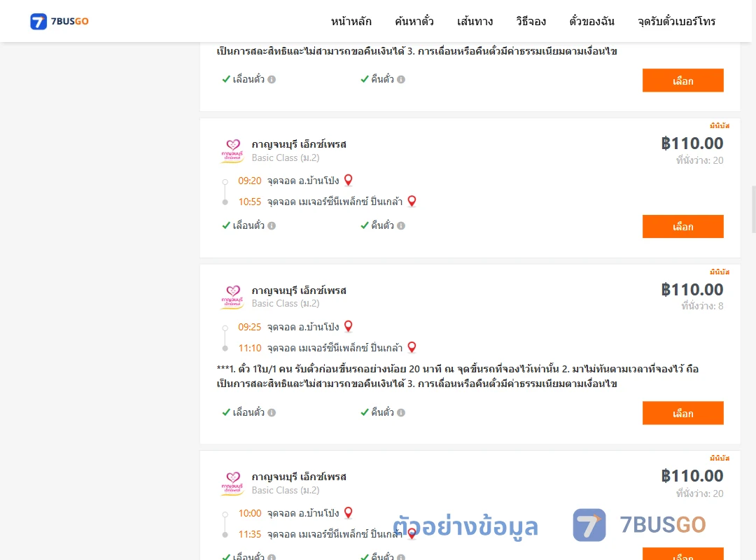Image resolution: width=756 pixels, height=560 pixels.
Task: Click operator logo of the 09:20 trip
Action: (x=232, y=151)
